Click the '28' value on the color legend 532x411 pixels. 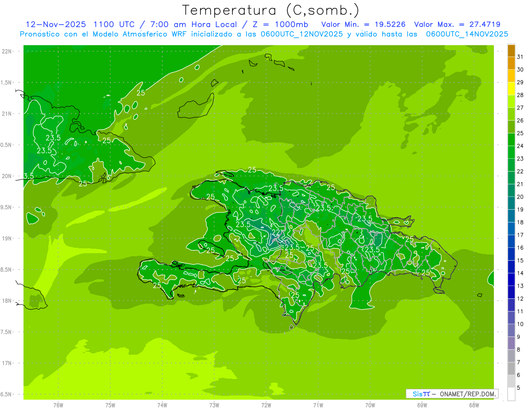coord(520,95)
